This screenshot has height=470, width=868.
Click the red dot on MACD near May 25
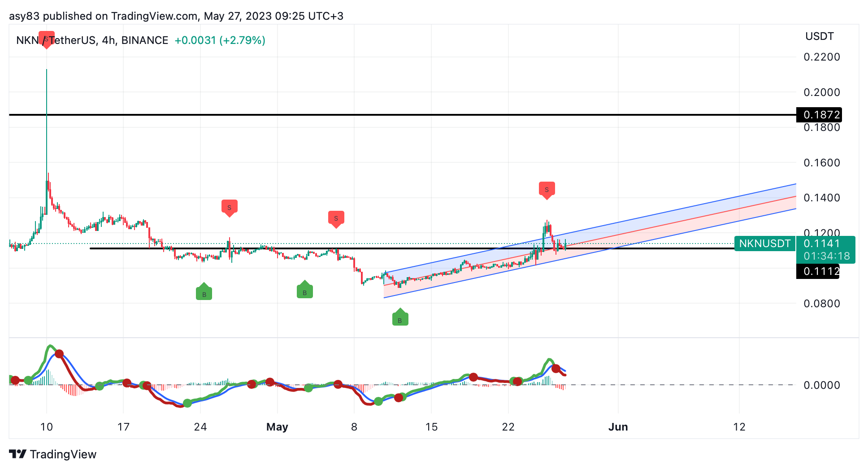(x=556, y=369)
